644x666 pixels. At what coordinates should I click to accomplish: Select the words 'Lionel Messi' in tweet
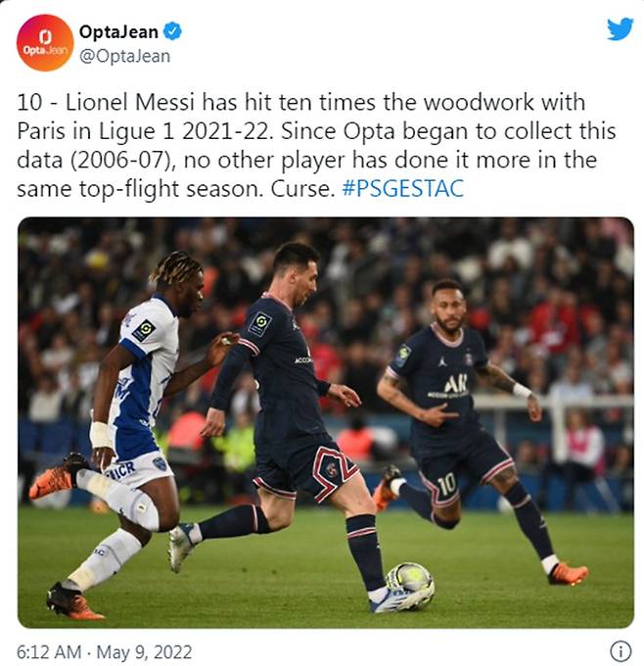[129, 103]
